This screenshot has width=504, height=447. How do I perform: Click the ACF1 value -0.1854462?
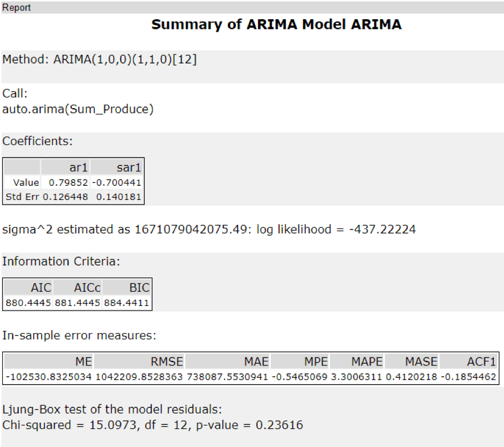469,377
